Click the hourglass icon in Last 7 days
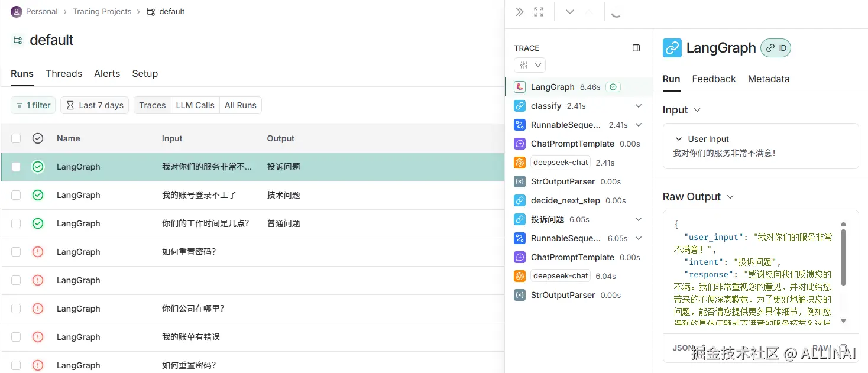The image size is (868, 373). tap(70, 105)
